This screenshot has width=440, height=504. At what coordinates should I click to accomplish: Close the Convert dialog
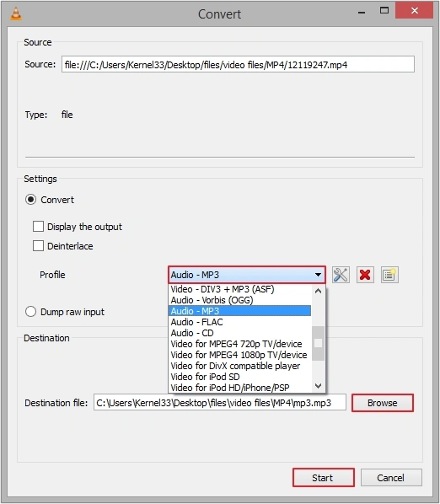click(x=414, y=11)
